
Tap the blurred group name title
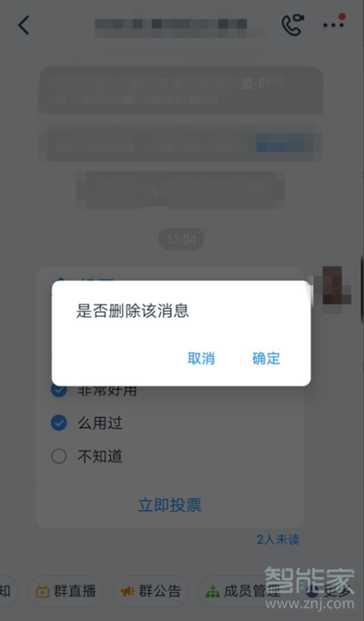click(171, 25)
